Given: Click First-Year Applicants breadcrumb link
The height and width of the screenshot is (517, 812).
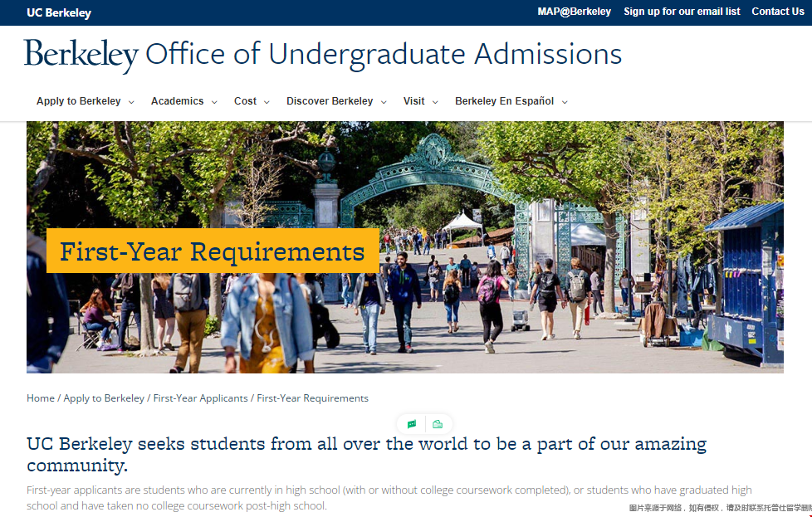Looking at the screenshot, I should pos(200,398).
